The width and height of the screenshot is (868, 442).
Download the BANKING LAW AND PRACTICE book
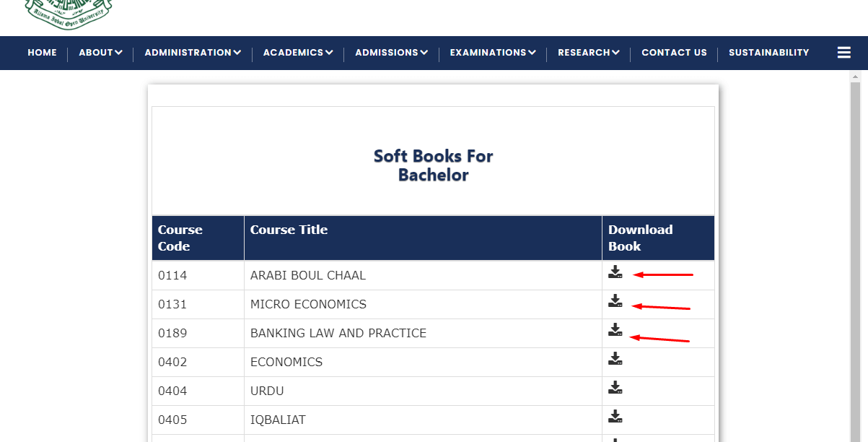click(x=615, y=330)
